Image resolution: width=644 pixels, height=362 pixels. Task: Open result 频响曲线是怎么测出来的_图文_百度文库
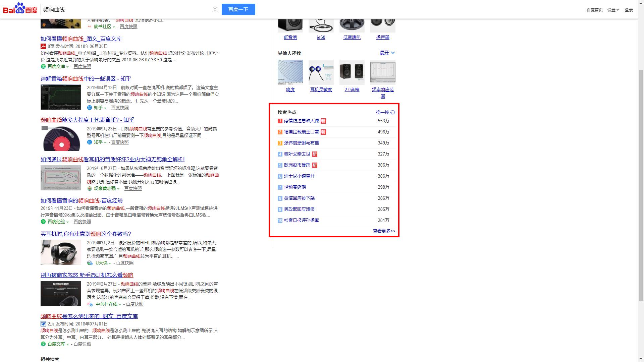click(x=89, y=316)
